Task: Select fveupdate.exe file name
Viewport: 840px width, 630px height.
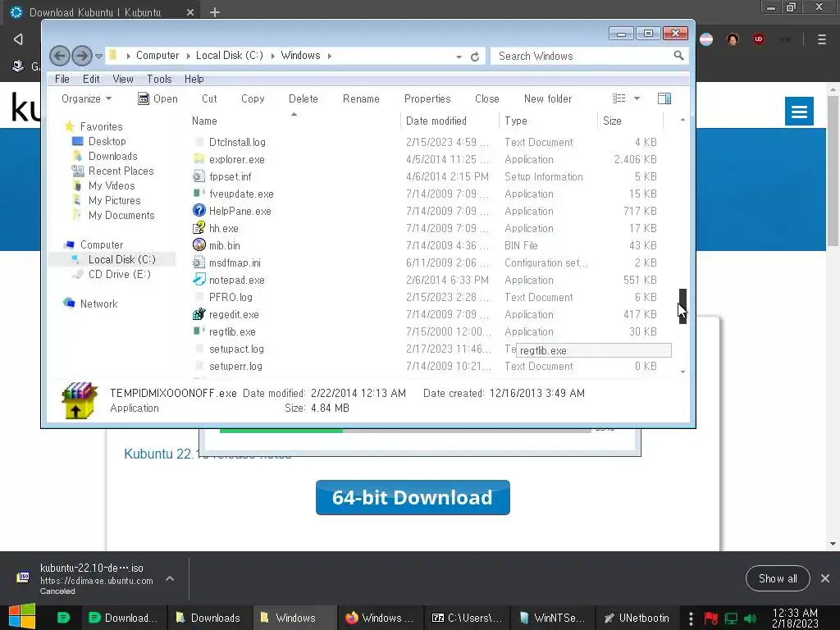Action: [241, 194]
